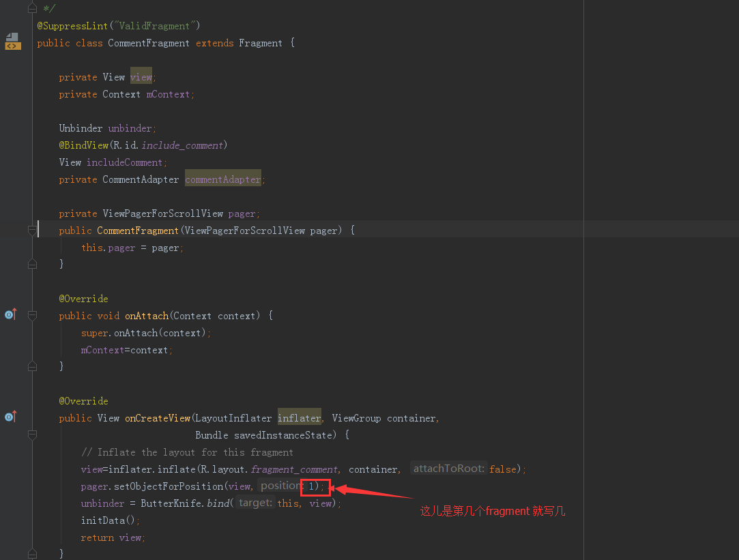Click the overriding-method gutter icon beside onAttach
Viewport: 739px width, 560px height.
point(10,313)
